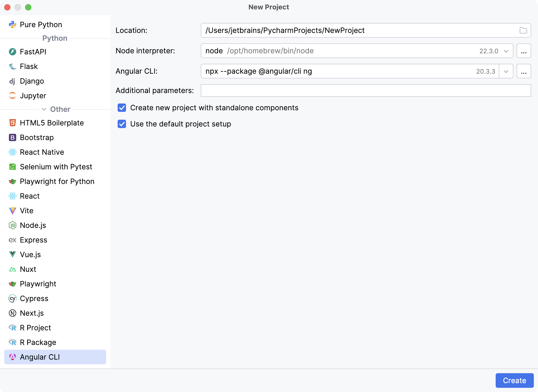This screenshot has height=392, width=538.
Task: Click the Django icon in sidebar
Action: coord(13,81)
